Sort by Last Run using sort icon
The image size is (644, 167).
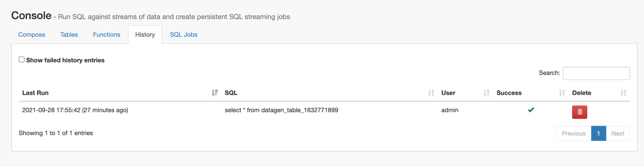pos(215,93)
